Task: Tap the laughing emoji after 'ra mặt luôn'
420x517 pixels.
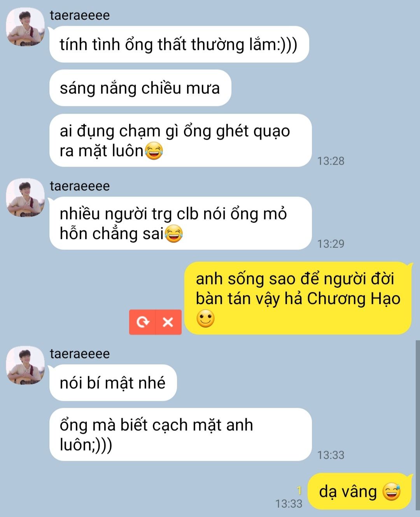Action: point(154,151)
